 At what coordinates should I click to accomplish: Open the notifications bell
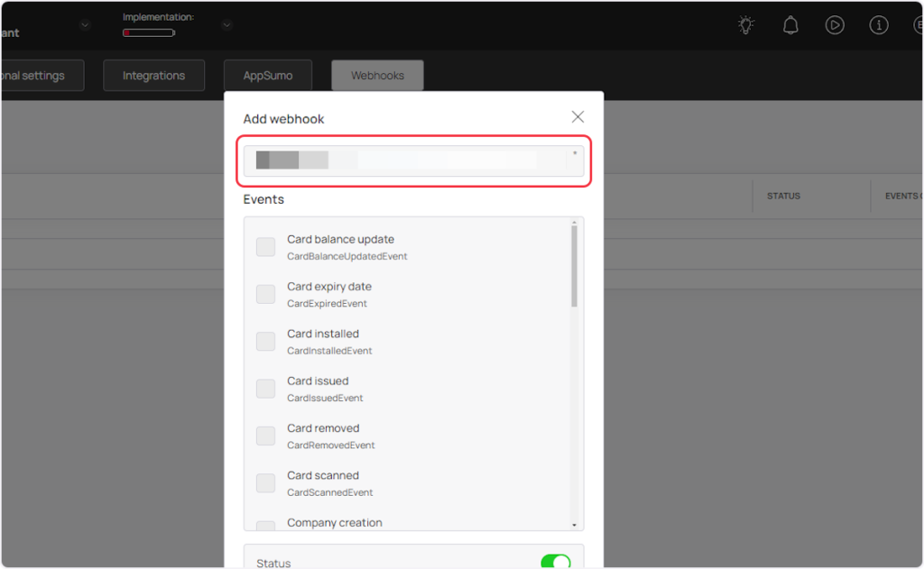(x=790, y=25)
